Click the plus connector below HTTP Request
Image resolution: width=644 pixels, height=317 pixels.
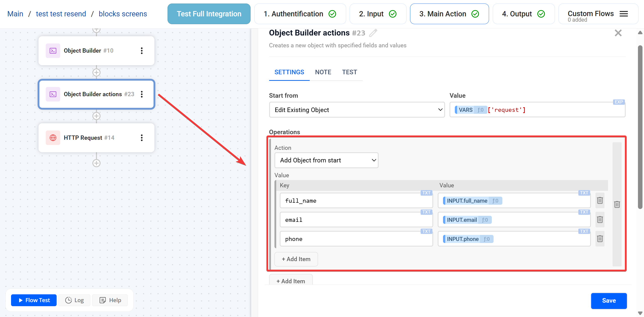[96, 163]
